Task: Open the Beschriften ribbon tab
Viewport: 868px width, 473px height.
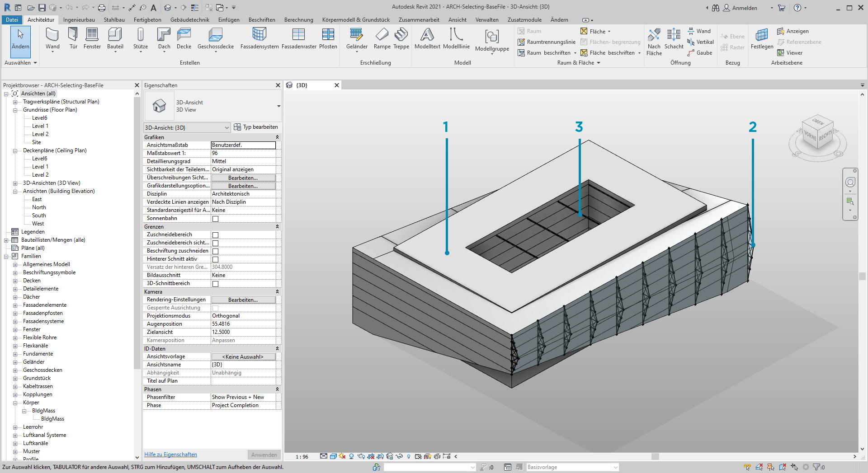Action: [262, 20]
